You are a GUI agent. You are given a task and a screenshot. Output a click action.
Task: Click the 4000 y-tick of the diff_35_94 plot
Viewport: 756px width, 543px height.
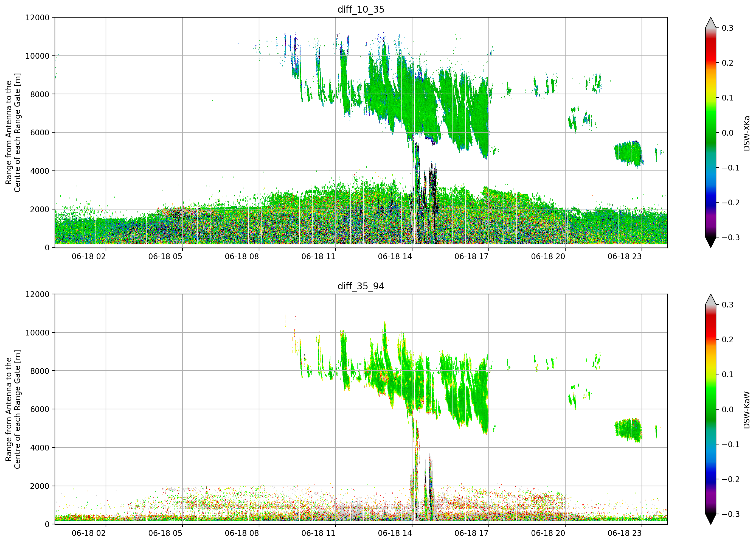pos(40,448)
